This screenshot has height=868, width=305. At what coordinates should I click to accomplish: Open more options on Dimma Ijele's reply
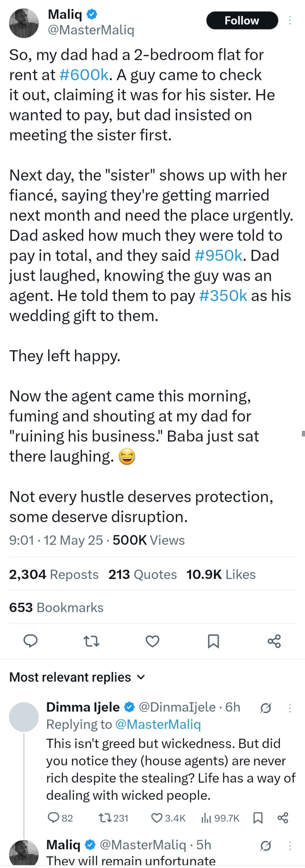(x=290, y=708)
